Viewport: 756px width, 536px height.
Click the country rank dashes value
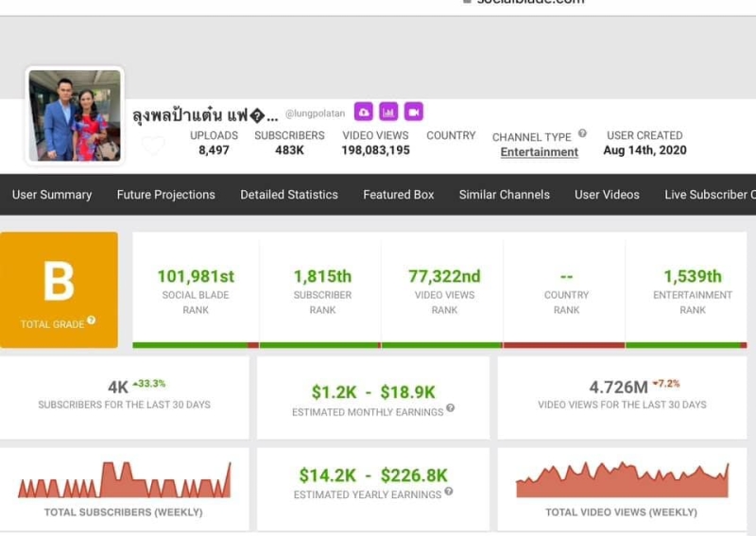tap(566, 276)
